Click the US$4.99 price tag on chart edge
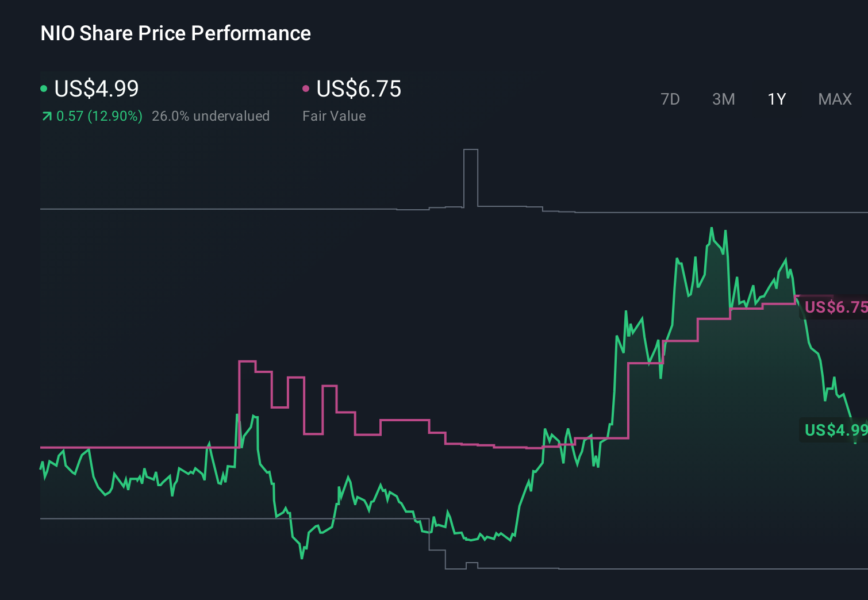This screenshot has width=868, height=600. click(835, 429)
